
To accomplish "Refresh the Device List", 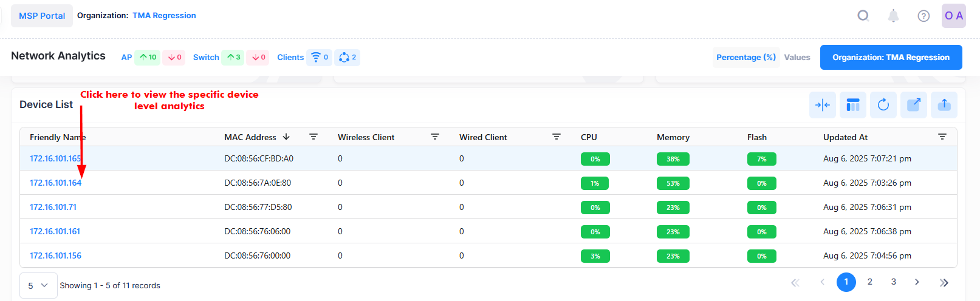I will 883,105.
